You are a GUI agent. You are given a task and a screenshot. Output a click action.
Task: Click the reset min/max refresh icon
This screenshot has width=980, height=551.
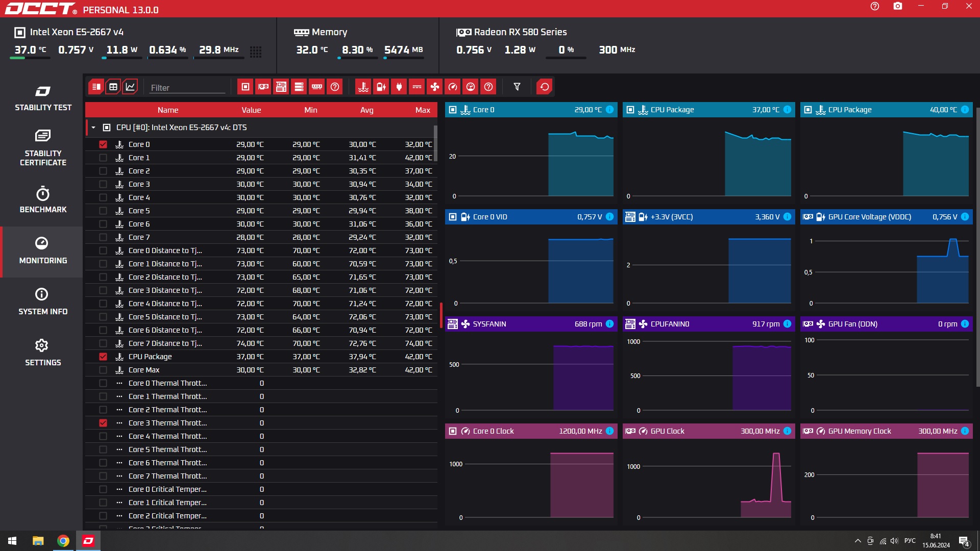(545, 87)
